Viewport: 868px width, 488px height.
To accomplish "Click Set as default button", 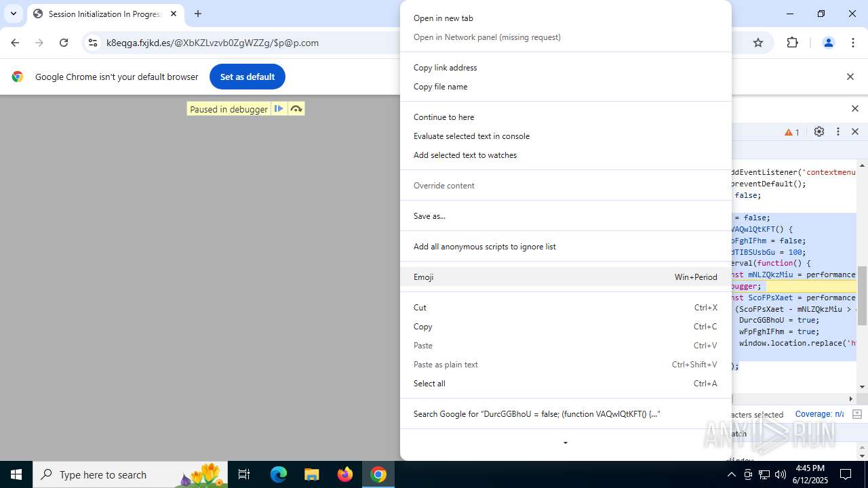I will click(x=248, y=77).
